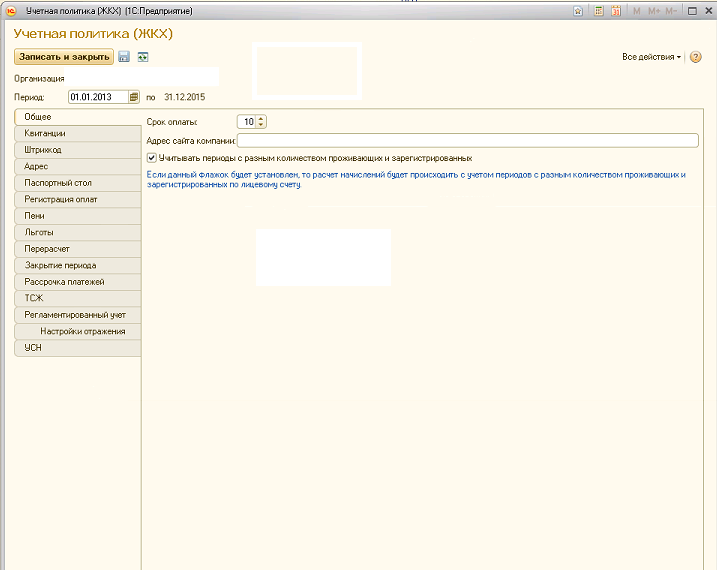Open the calculator icon in title bar

coord(599,10)
